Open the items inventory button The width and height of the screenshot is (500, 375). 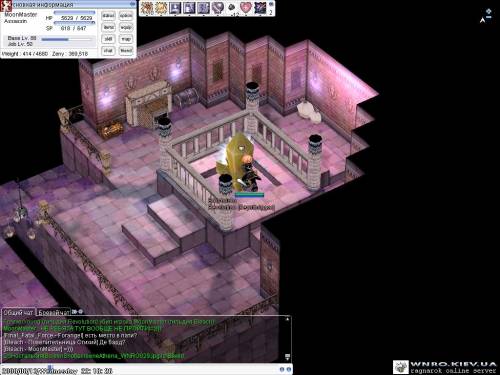point(108,27)
